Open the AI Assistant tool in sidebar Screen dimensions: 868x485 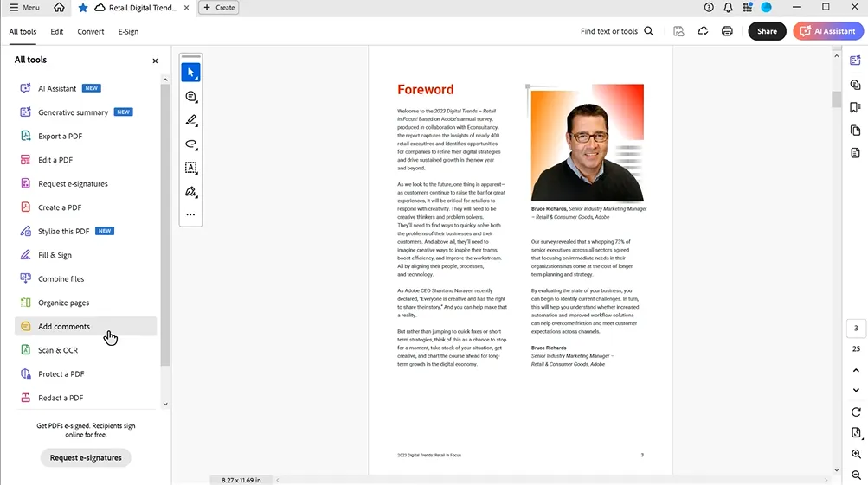pos(86,88)
